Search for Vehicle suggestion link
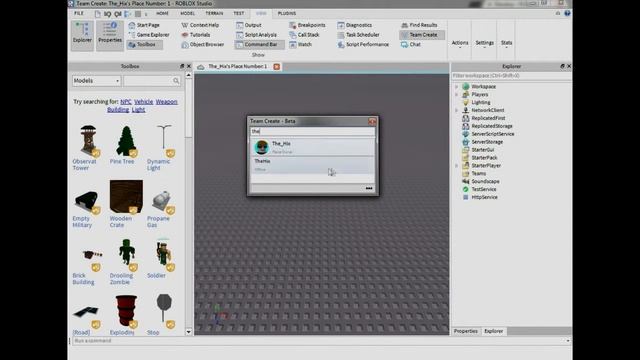Image resolution: width=640 pixels, height=360 pixels. [143, 102]
